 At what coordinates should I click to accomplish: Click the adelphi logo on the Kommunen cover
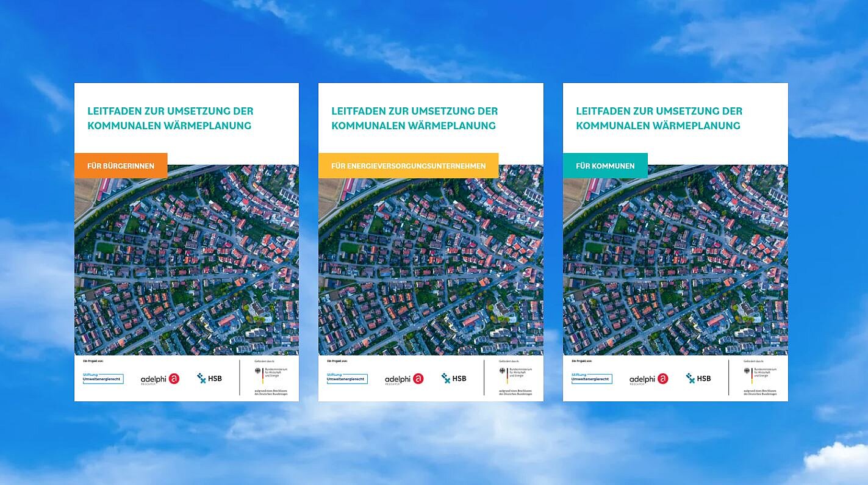tap(648, 379)
